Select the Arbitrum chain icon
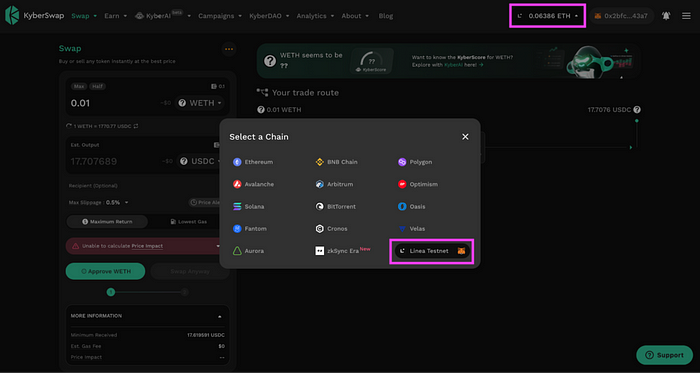This screenshot has height=373, width=700. pos(320,184)
